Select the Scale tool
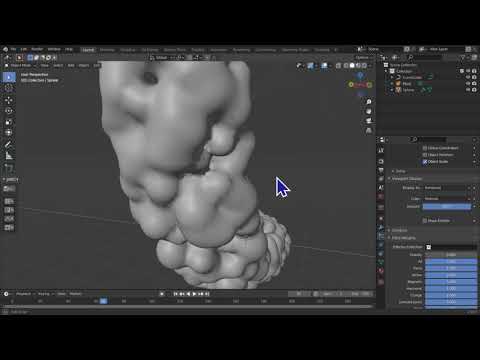The image size is (480, 360). 9,122
